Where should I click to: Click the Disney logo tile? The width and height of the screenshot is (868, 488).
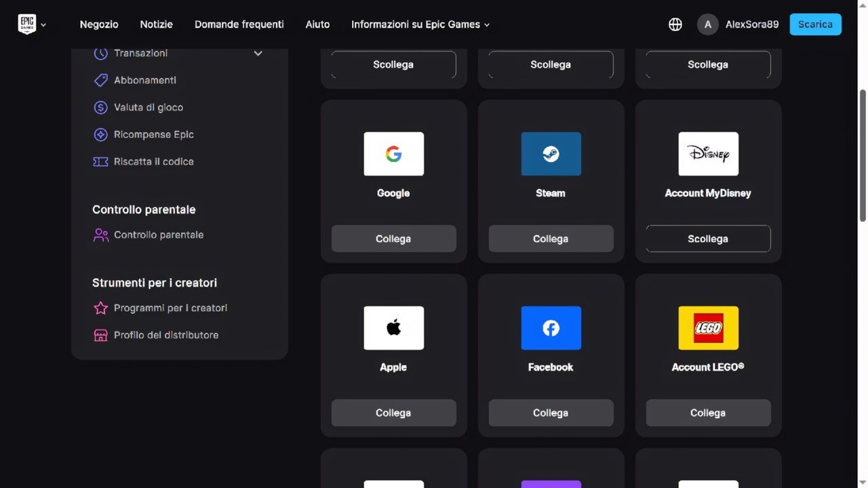[x=708, y=154]
